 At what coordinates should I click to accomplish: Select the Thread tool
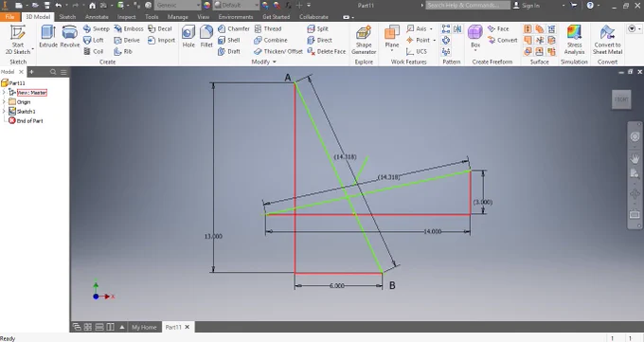coord(268,28)
